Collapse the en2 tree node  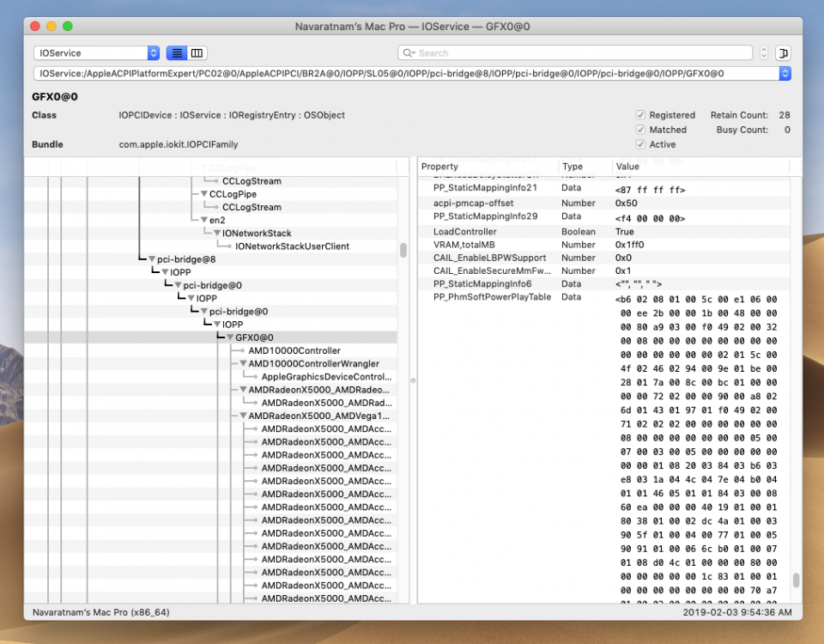click(x=204, y=220)
